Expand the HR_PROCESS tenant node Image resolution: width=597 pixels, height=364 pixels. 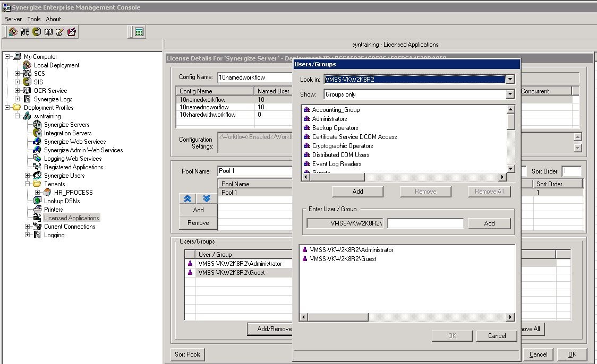coord(37,192)
